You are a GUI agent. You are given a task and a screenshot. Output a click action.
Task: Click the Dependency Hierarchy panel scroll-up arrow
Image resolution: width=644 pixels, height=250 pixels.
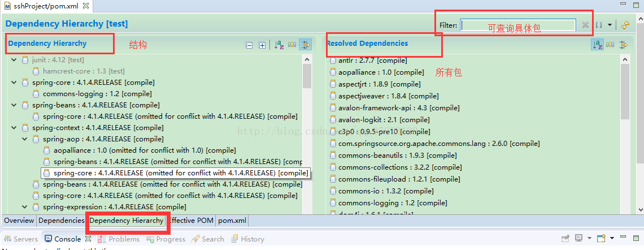tap(307, 60)
